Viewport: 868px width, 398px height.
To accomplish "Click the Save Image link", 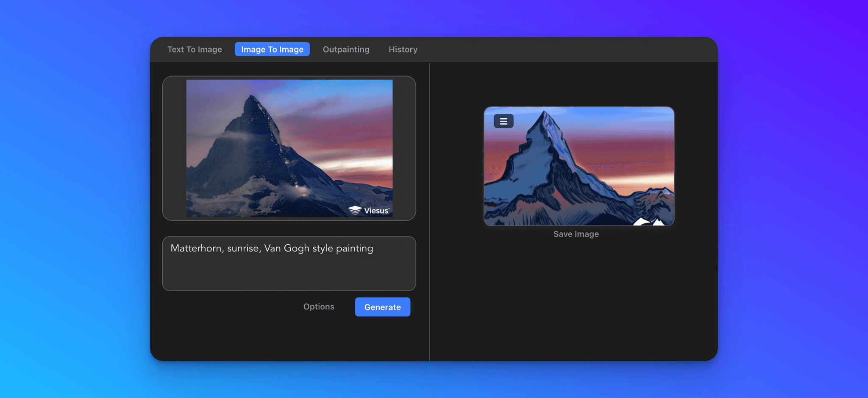I will coord(576,234).
